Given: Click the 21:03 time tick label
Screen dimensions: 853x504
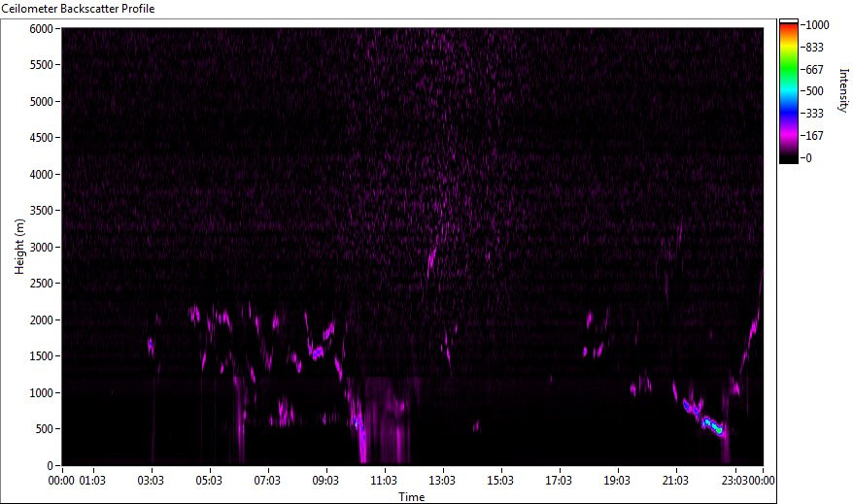Looking at the screenshot, I should click(675, 481).
